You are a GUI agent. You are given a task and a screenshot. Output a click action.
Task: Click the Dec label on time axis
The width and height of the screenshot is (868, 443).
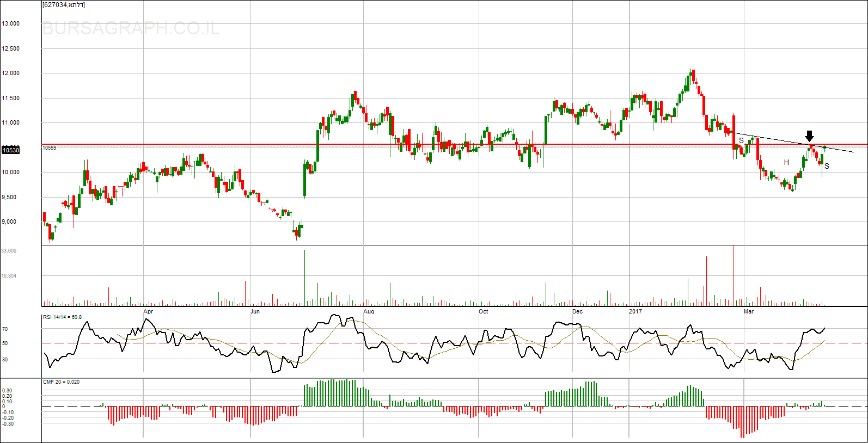577,311
